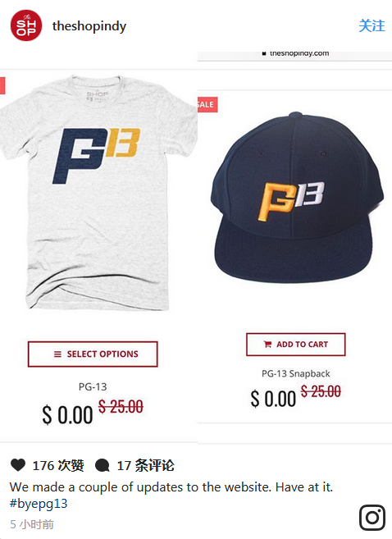Open the #byepg13 hashtag

click(x=39, y=504)
